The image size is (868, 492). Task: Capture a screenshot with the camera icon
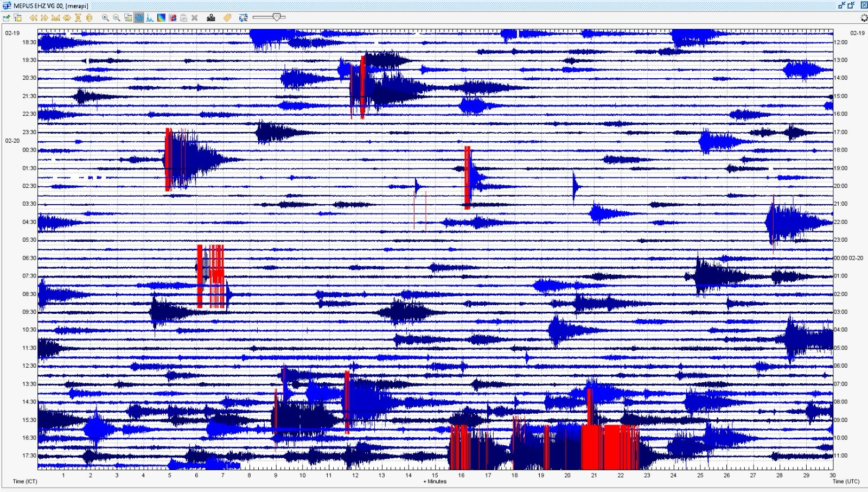(x=210, y=17)
